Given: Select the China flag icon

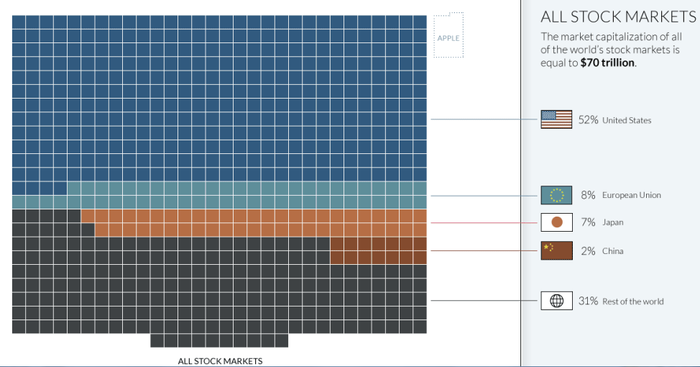Looking at the screenshot, I should coord(556,251).
